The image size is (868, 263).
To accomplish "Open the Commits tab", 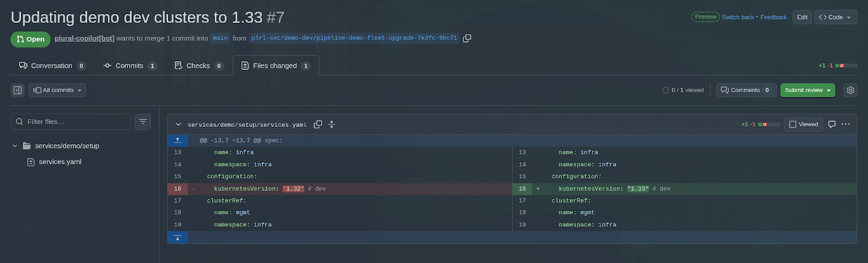I will click(x=130, y=66).
